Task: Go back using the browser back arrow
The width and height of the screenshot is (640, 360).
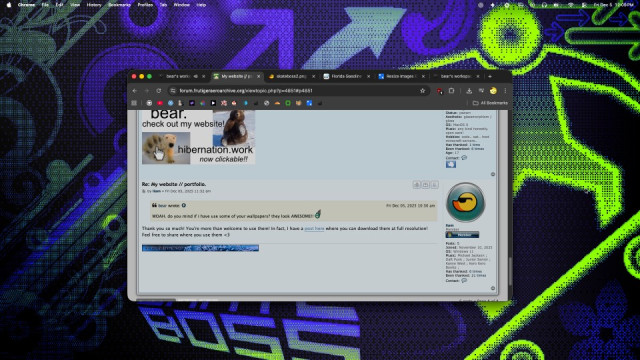Action: [135, 91]
